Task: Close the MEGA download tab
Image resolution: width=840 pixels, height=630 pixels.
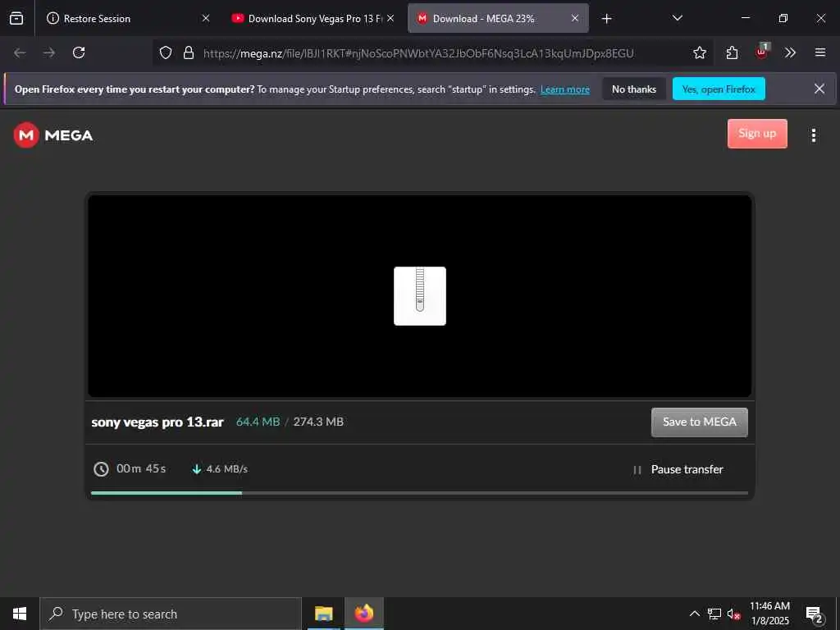Action: click(575, 18)
